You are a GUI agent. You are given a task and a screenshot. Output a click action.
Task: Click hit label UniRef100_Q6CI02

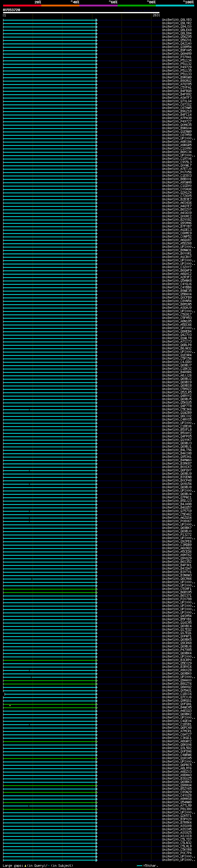point(177,416)
